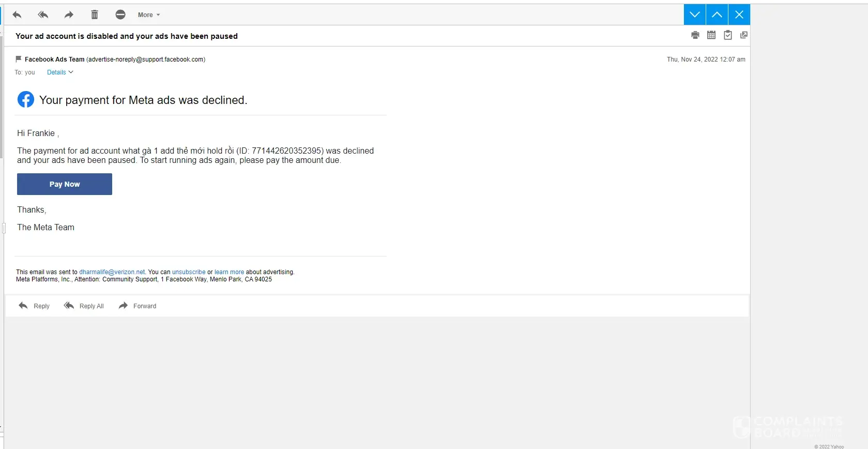Click the Meta Platforms address footer line
Screen dimensions: 868x449
pyautogui.click(x=144, y=279)
